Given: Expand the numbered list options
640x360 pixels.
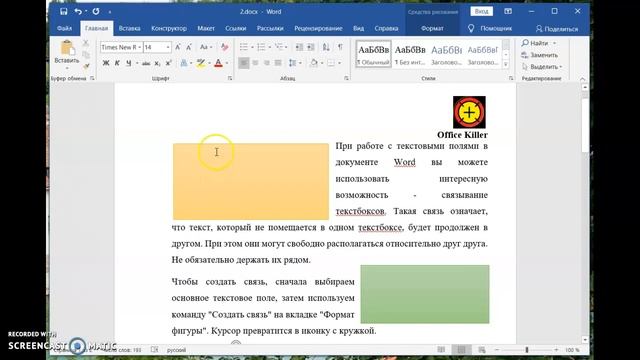Looking at the screenshot, I should click(270, 47).
